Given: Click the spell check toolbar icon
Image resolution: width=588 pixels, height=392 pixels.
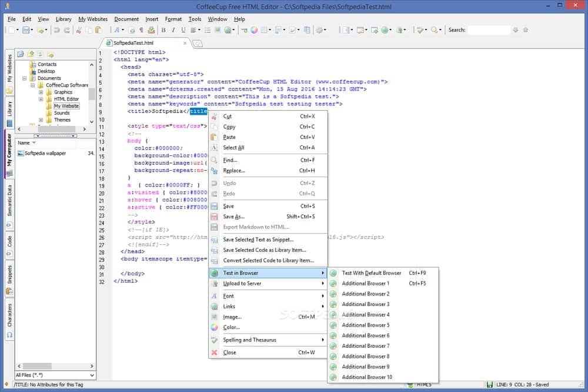Looking at the screenshot, I should click(x=420, y=30).
